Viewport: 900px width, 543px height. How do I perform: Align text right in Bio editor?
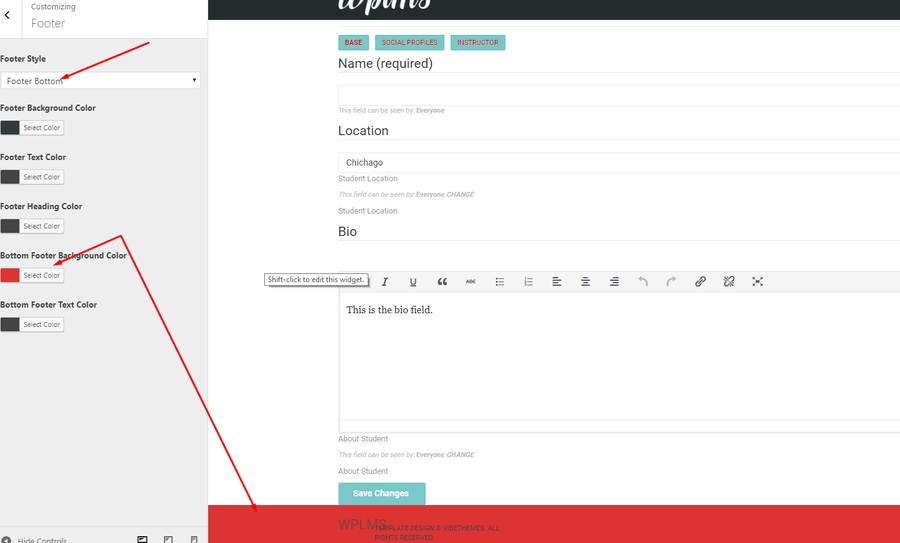pos(614,281)
